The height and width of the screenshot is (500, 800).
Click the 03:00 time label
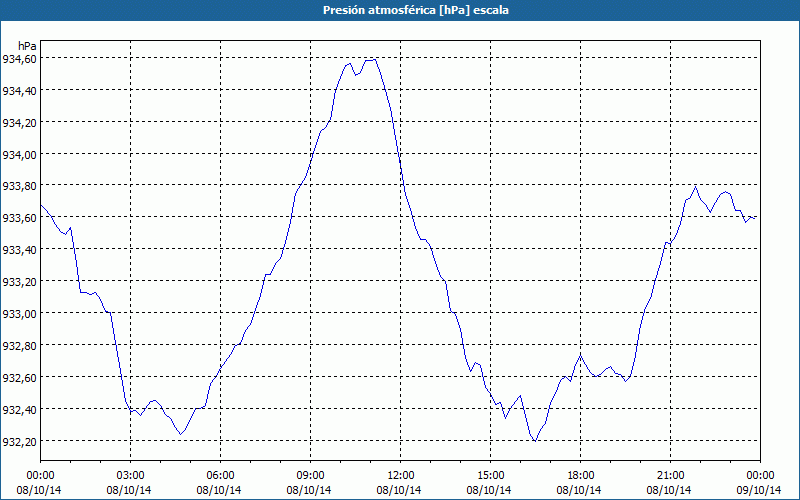click(x=131, y=476)
